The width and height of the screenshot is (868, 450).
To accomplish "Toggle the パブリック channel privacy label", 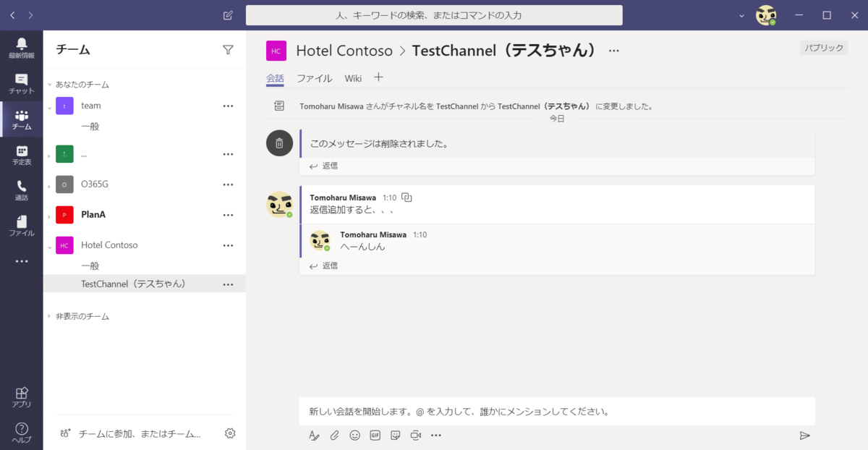I will click(x=823, y=46).
